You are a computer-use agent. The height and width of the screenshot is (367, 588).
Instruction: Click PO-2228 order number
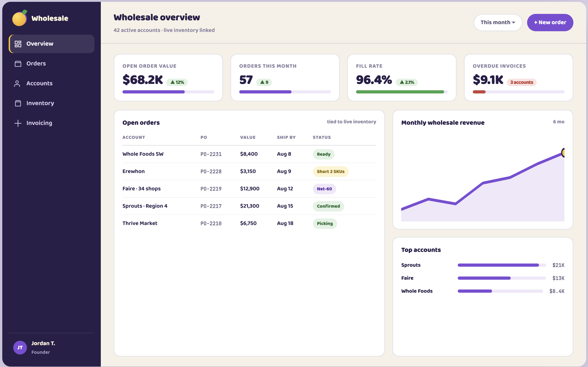tap(211, 171)
